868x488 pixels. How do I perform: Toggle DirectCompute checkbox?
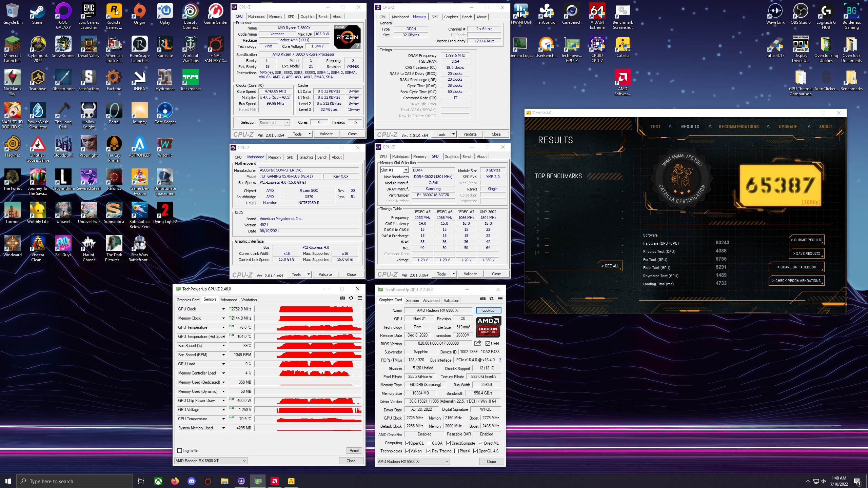[x=448, y=443]
